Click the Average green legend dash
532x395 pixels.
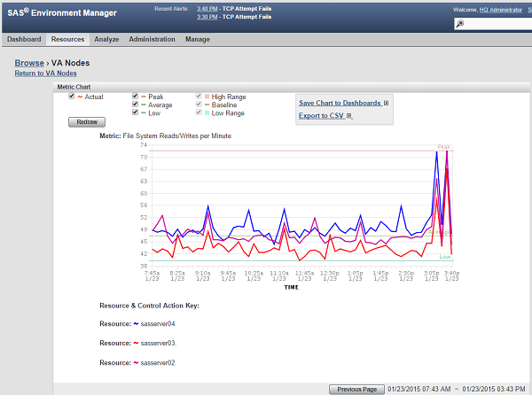[x=144, y=105]
